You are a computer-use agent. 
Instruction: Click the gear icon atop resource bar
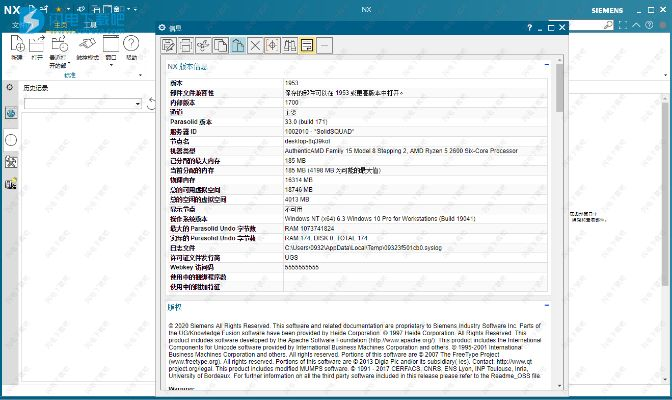[x=10, y=87]
